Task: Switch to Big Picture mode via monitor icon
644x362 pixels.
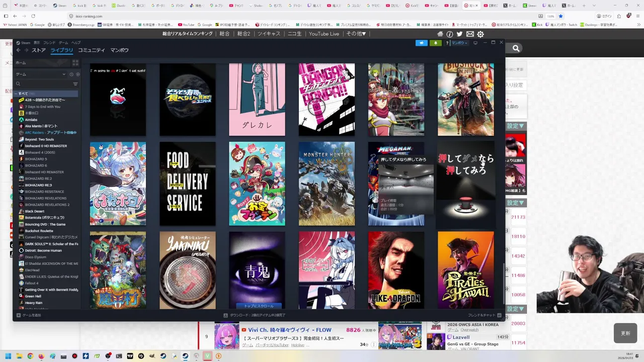Action: point(475,43)
